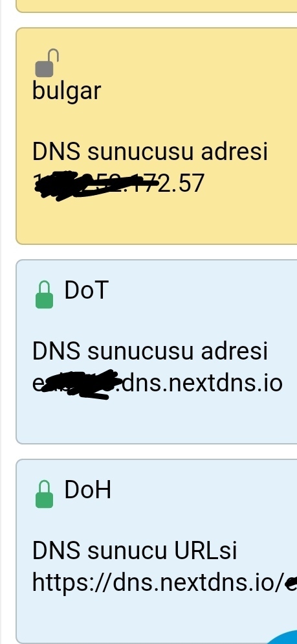
Task: Open the blue DoT server card
Action: (x=157, y=352)
